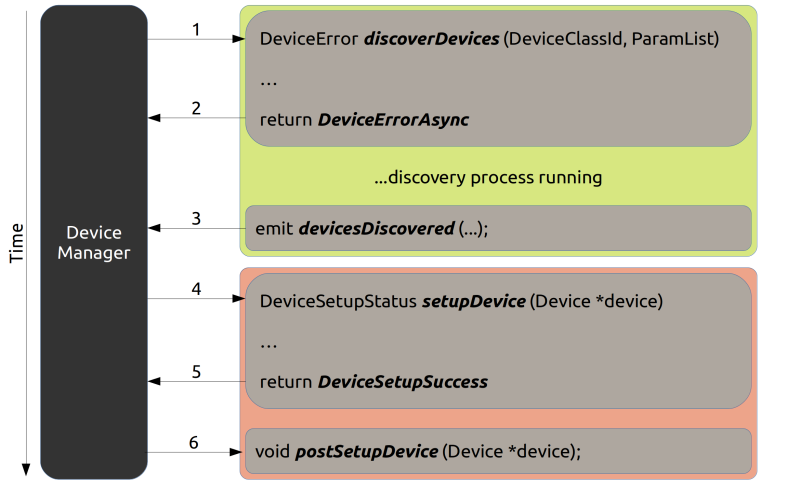Click the discovery process running text

point(488,177)
